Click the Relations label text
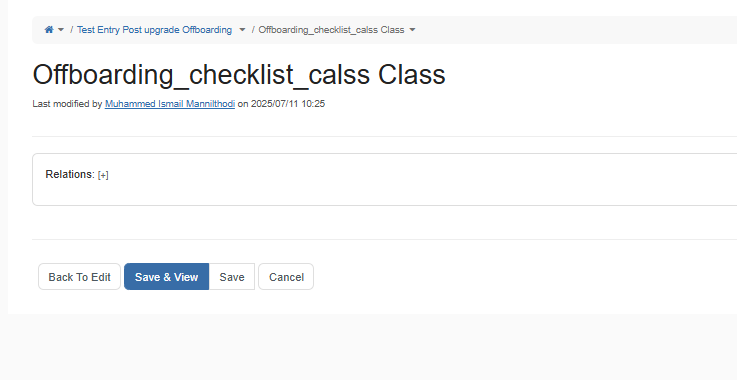This screenshot has width=737, height=380. pyautogui.click(x=70, y=174)
